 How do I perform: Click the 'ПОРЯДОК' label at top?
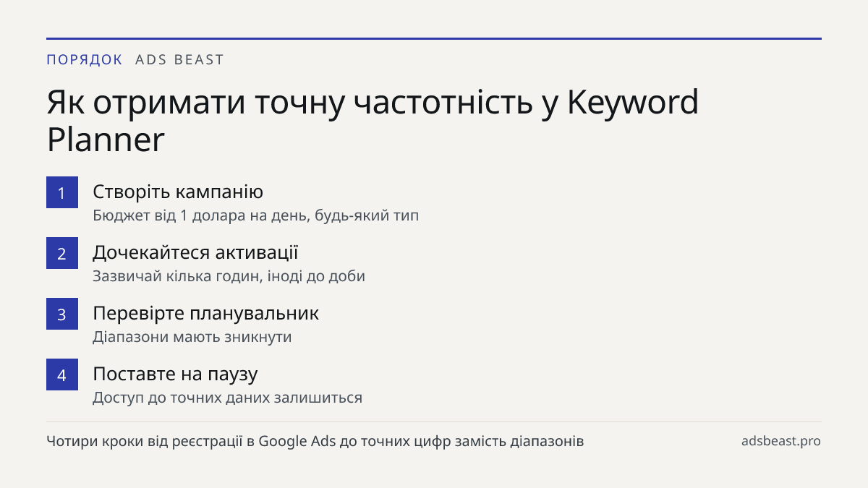click(x=85, y=59)
